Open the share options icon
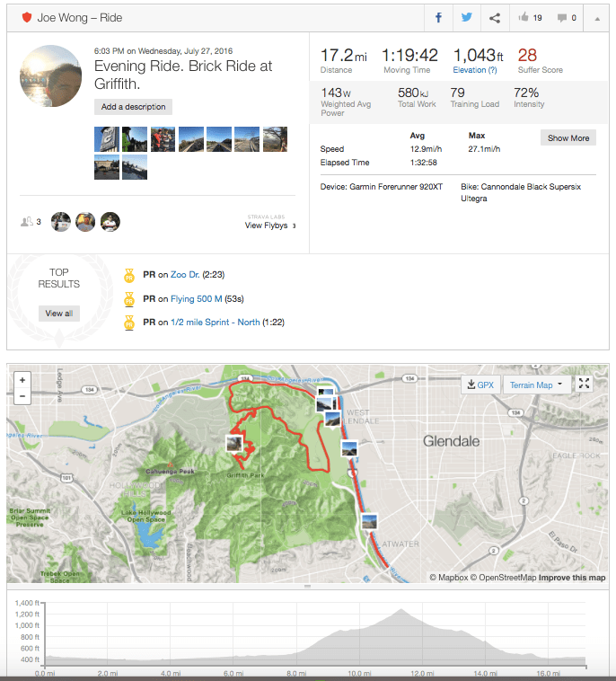 tap(494, 17)
